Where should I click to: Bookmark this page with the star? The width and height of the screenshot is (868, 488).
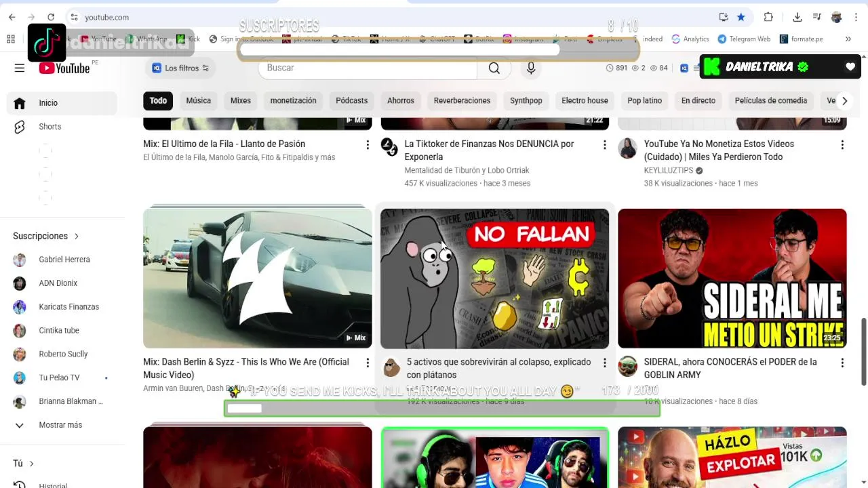click(741, 17)
